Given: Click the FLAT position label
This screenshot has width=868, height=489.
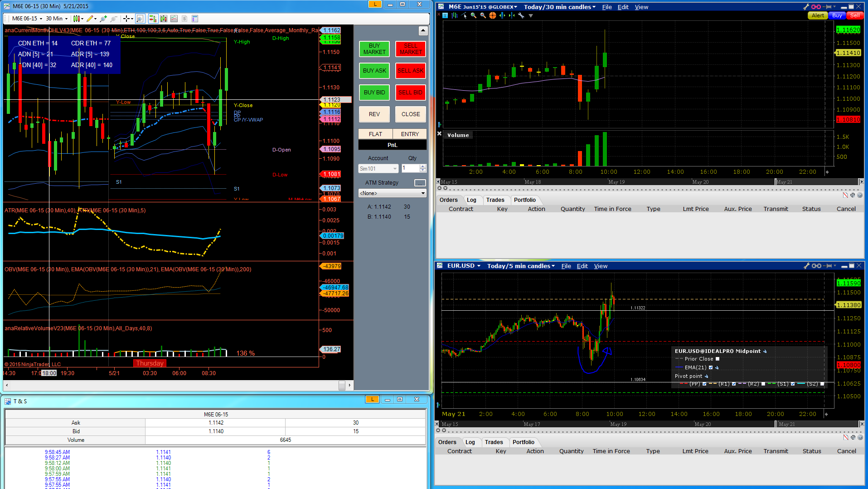Looking at the screenshot, I should point(375,134).
